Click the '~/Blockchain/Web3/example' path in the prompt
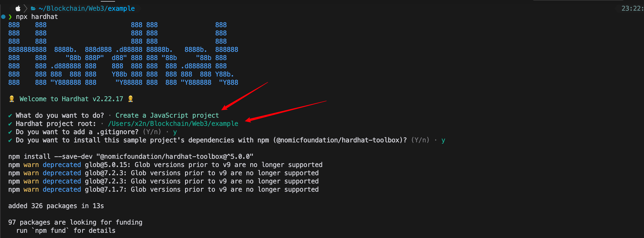This screenshot has height=238, width=644. pos(87,8)
